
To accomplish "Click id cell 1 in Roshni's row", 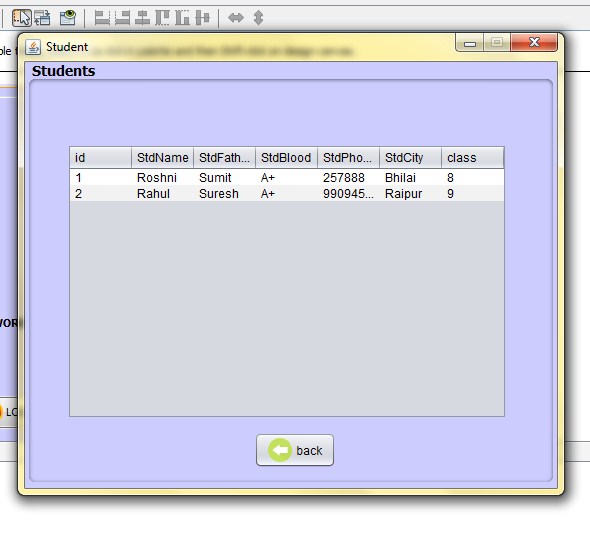I will click(100, 177).
